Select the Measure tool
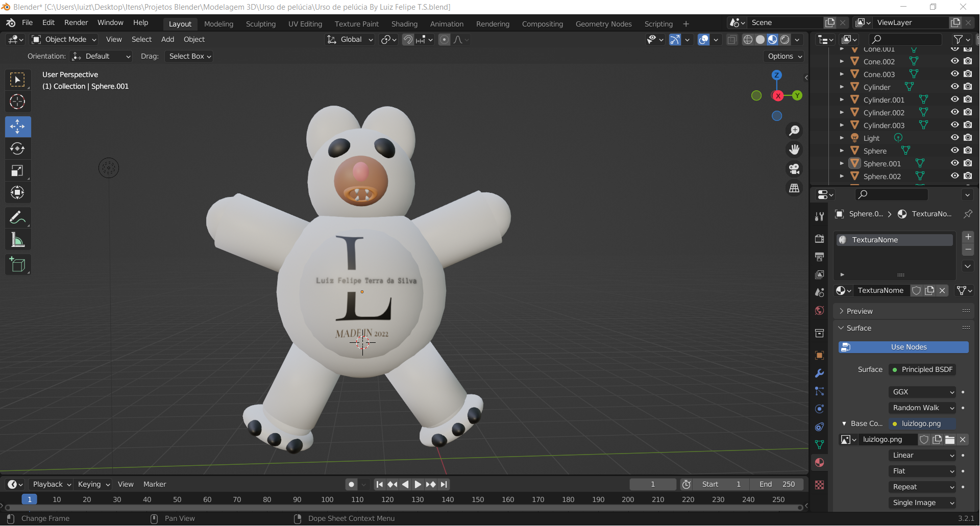 pos(17,240)
